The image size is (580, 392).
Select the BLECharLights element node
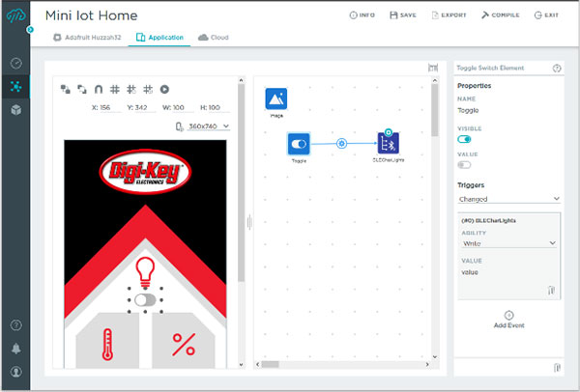[x=388, y=143]
